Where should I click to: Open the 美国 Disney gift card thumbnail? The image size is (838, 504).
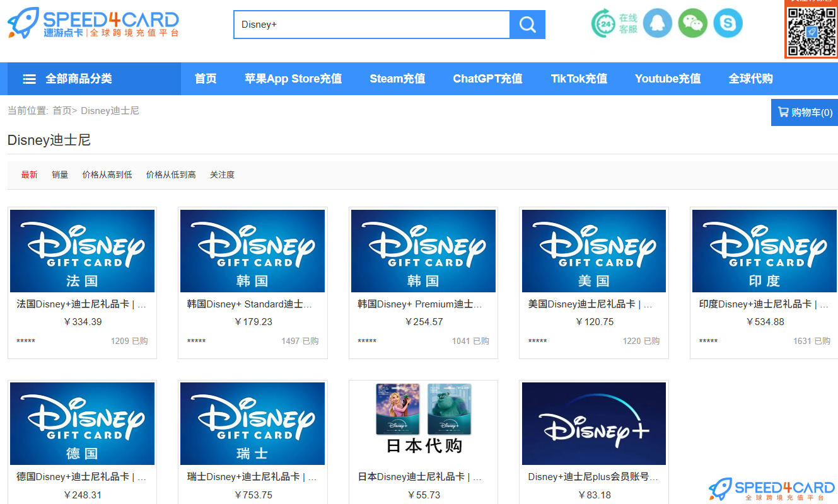tap(594, 251)
